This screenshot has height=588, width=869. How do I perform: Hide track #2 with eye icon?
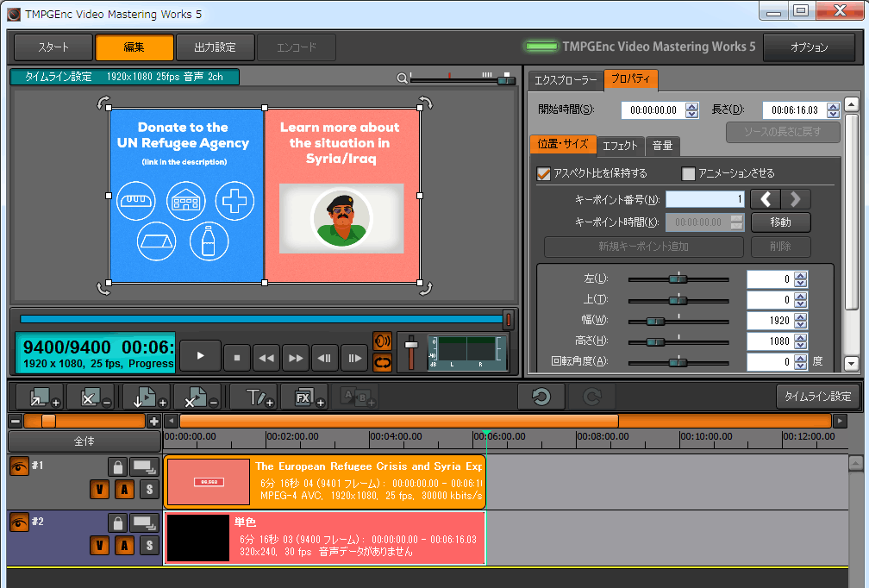19,522
